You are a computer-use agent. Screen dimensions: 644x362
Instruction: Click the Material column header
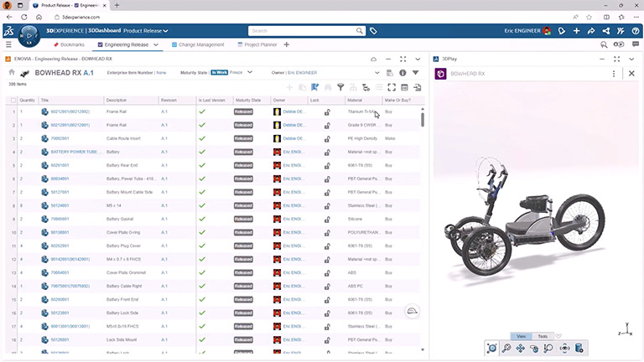point(355,101)
